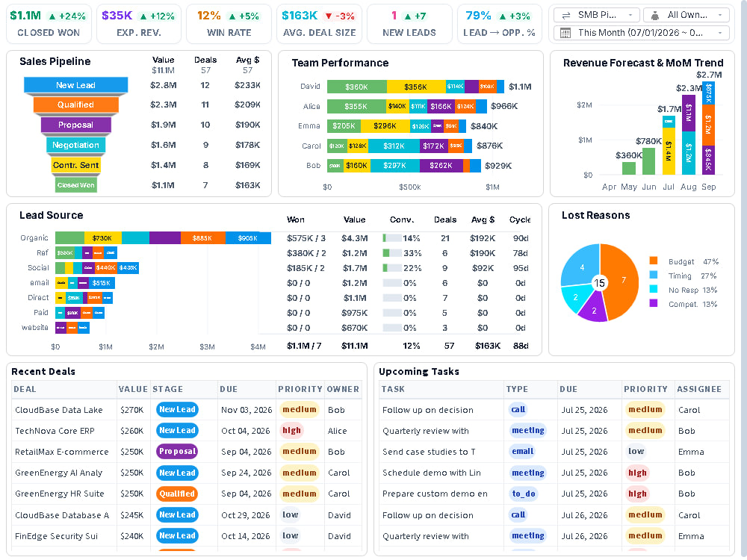Click the high priority badge for TechNova
Image resolution: width=747 pixels, height=560 pixels.
tap(291, 431)
